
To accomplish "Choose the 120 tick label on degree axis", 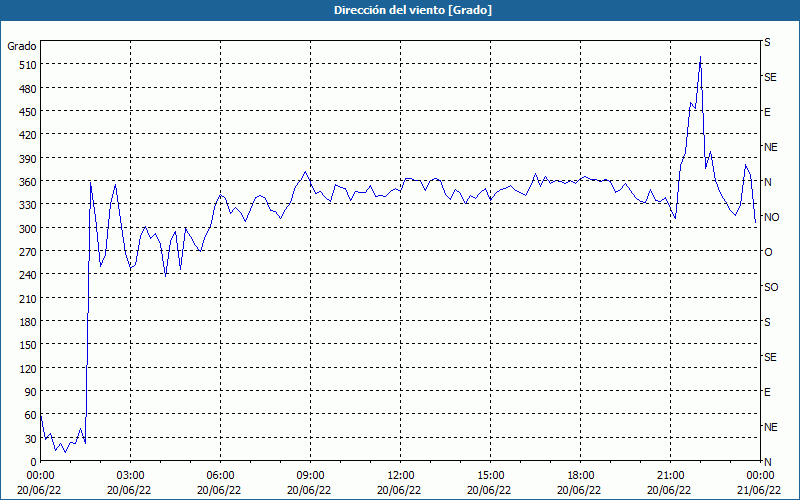I will pos(28,369).
